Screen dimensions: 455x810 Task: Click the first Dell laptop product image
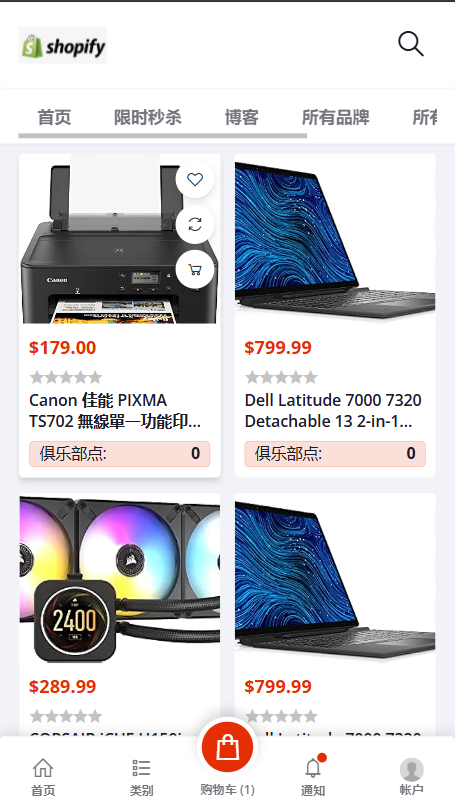click(335, 239)
